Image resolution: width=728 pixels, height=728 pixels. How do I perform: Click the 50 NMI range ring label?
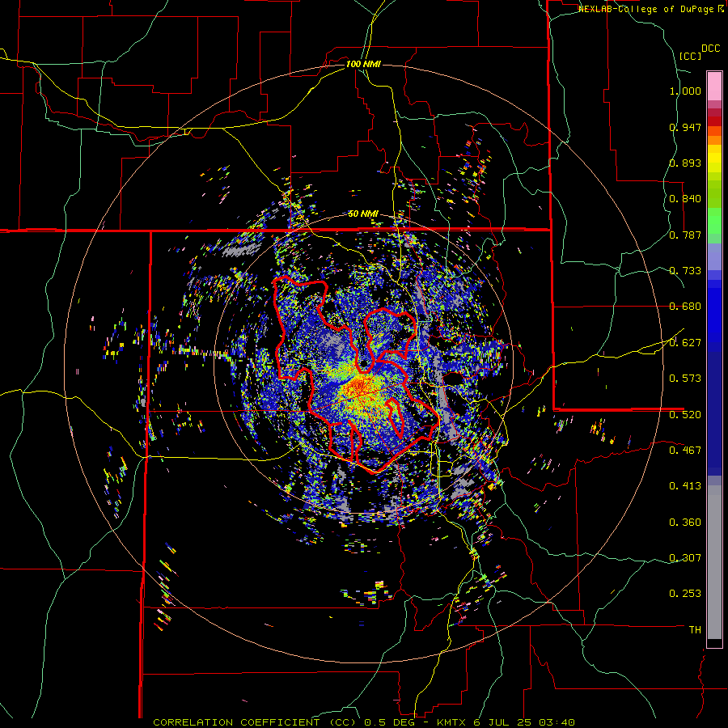363,214
